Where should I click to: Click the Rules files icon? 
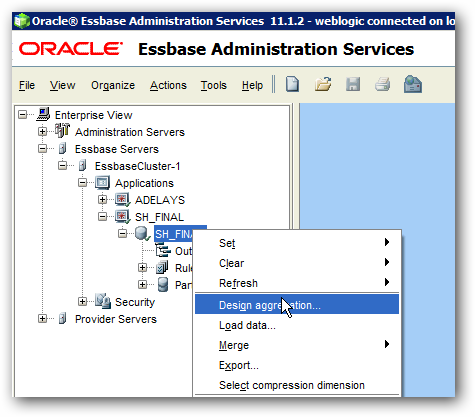click(x=162, y=267)
